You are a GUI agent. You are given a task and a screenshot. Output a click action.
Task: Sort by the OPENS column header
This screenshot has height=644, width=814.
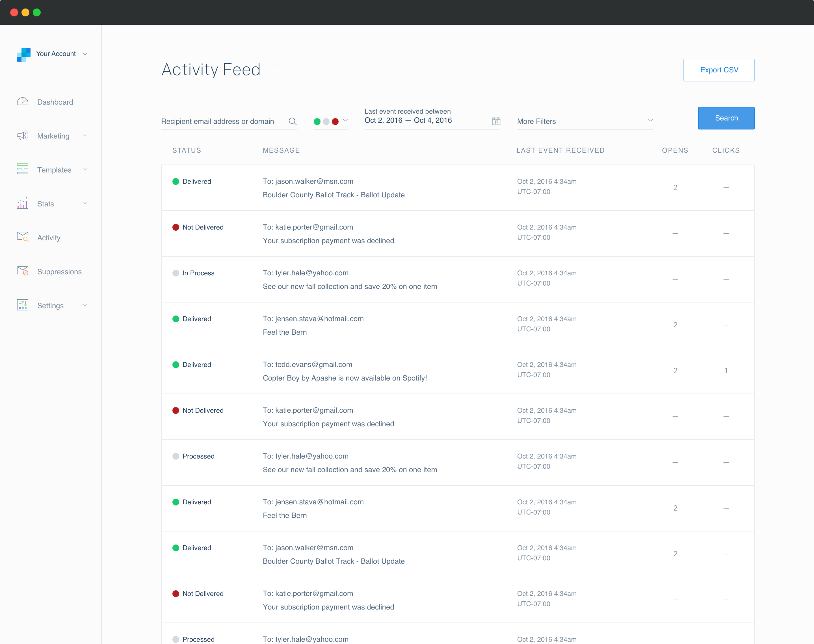[675, 150]
